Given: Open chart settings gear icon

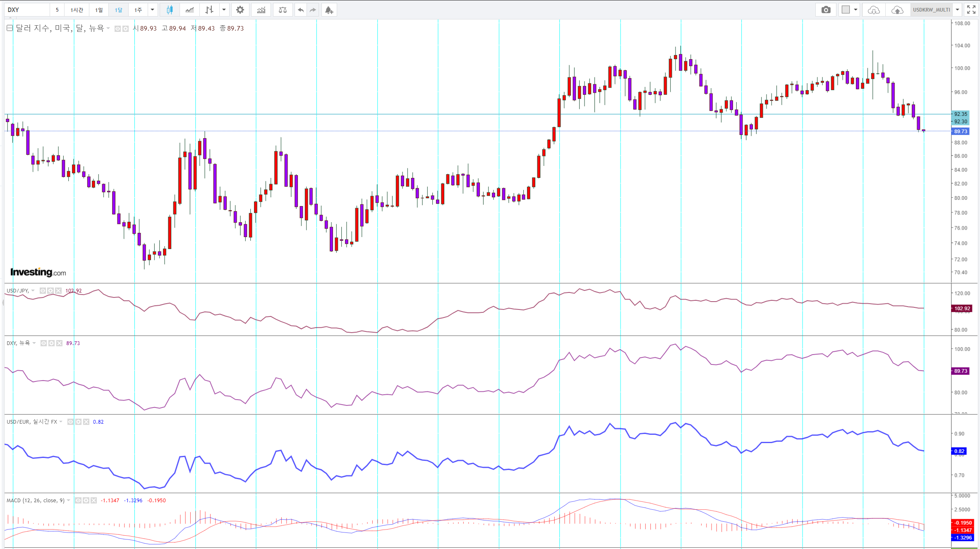Looking at the screenshot, I should pyautogui.click(x=240, y=10).
